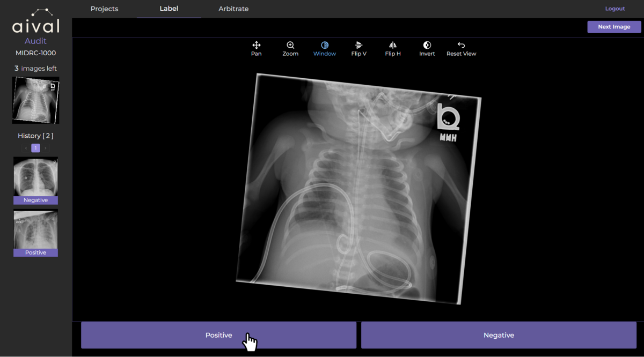
Task: Go to next History page with right chevron
Action: (x=45, y=148)
